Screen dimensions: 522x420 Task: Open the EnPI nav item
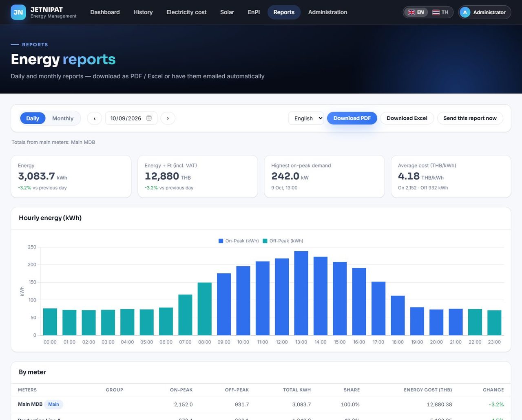[x=254, y=12]
